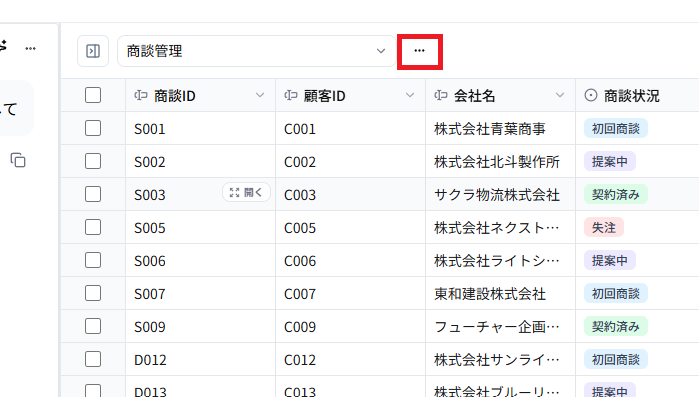Click the 契約済み tag in S003 row
Screen dimensions: 699x397
click(616, 194)
